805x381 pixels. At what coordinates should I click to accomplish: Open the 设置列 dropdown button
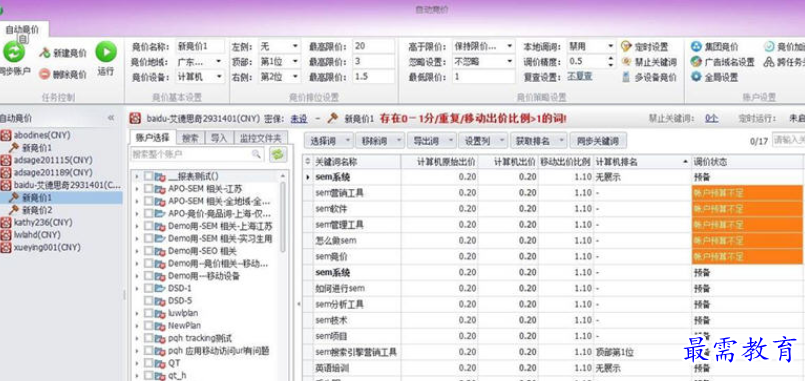pyautogui.click(x=484, y=141)
